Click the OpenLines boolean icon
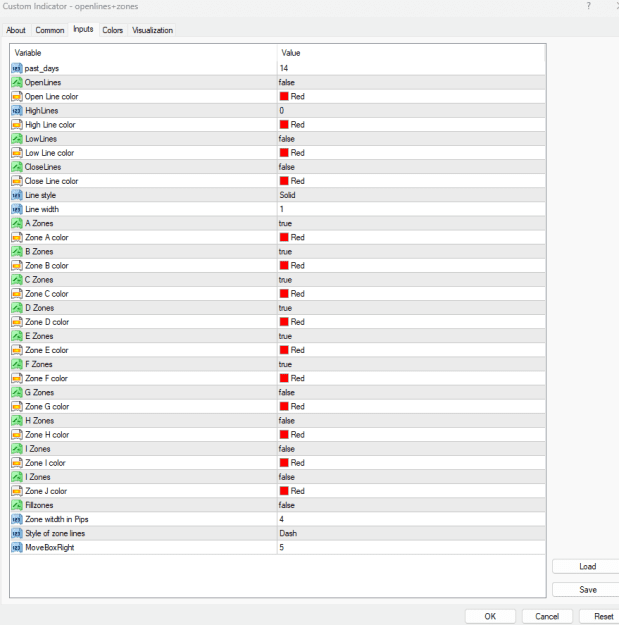Viewport: 619px width, 625px height. coord(17,83)
